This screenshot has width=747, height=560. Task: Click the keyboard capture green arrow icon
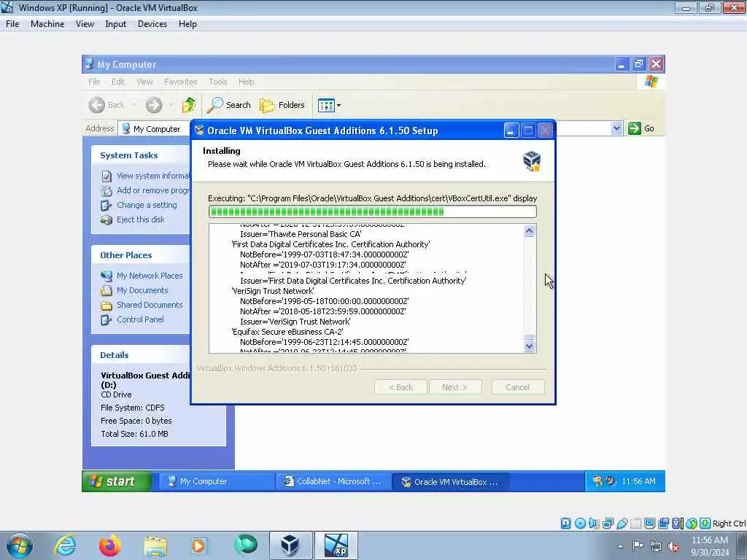(705, 524)
